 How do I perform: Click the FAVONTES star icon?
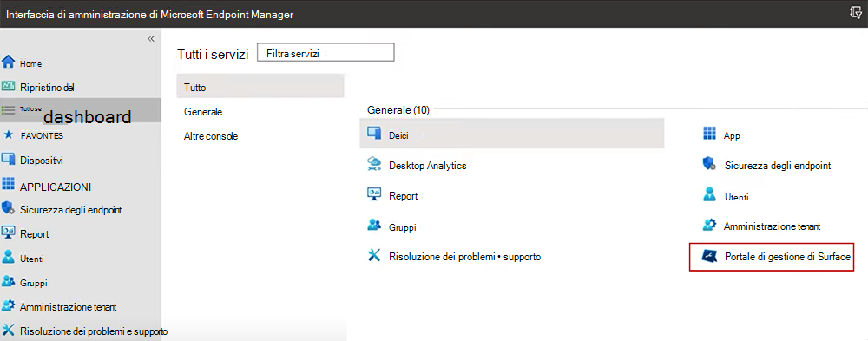(x=9, y=134)
